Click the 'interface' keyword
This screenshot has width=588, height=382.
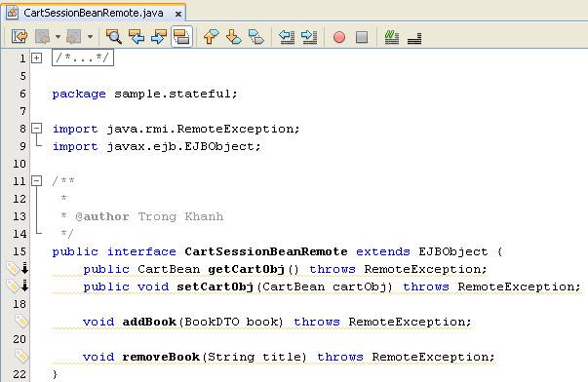tap(141, 251)
